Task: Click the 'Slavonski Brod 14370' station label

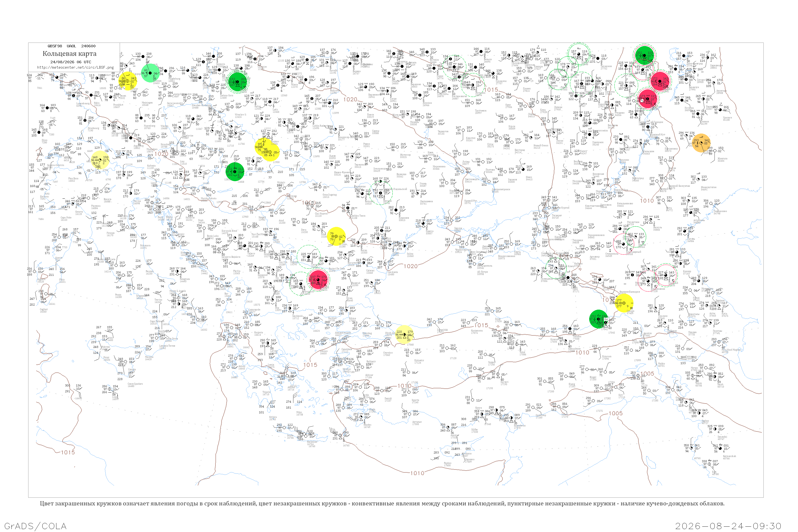Action: pos(229,232)
